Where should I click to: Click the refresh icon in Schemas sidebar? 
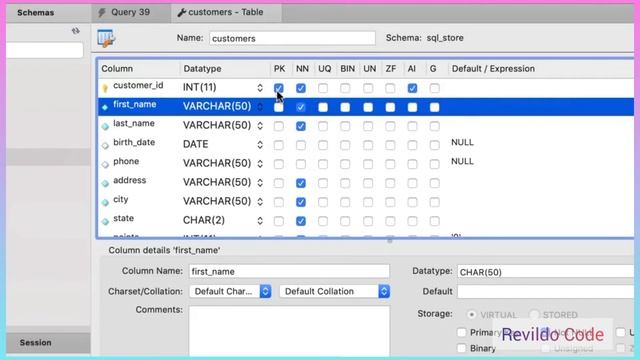click(x=76, y=31)
